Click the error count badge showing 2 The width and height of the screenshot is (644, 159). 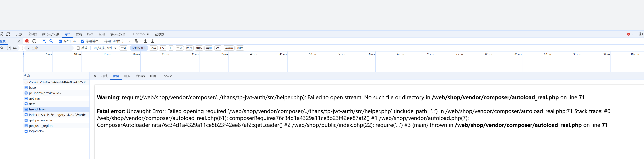point(630,34)
